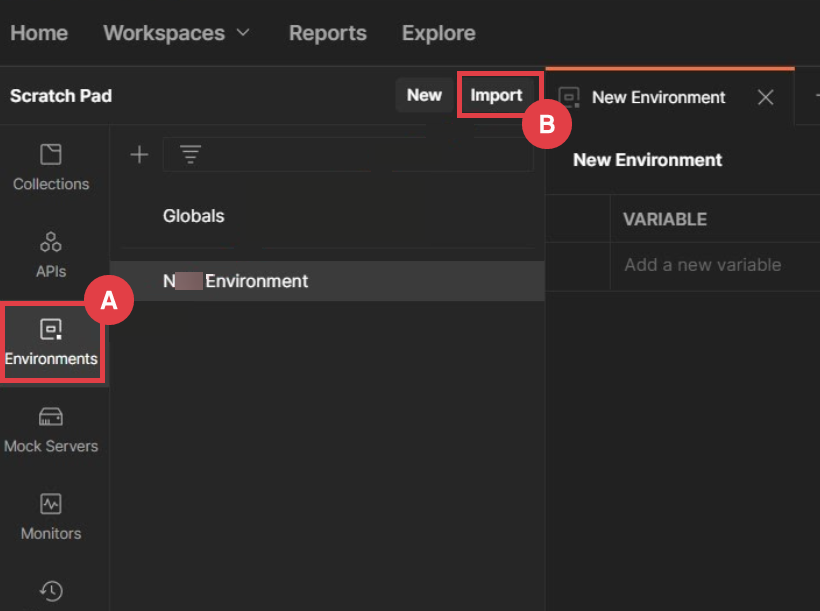Select the highlighted Environment row in list
820x611 pixels.
pyautogui.click(x=327, y=281)
